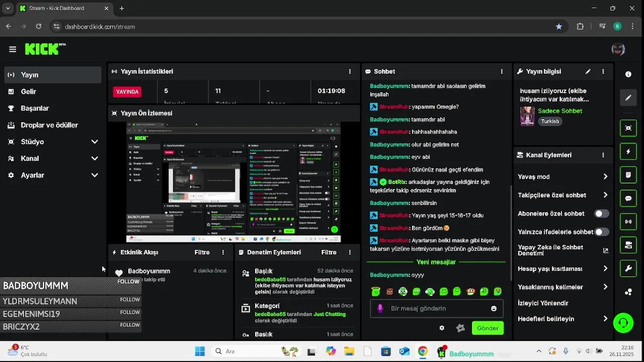Open Filtre in Denetim Eylemleri

(329, 252)
